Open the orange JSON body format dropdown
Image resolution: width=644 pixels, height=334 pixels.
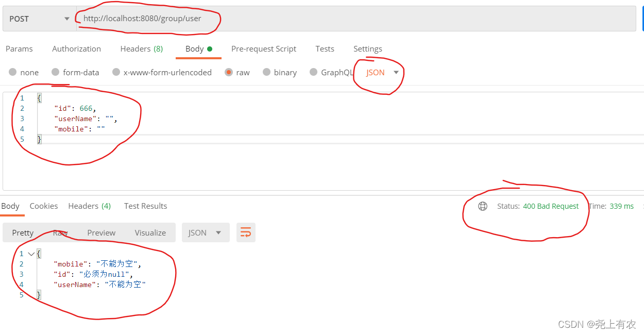(383, 72)
